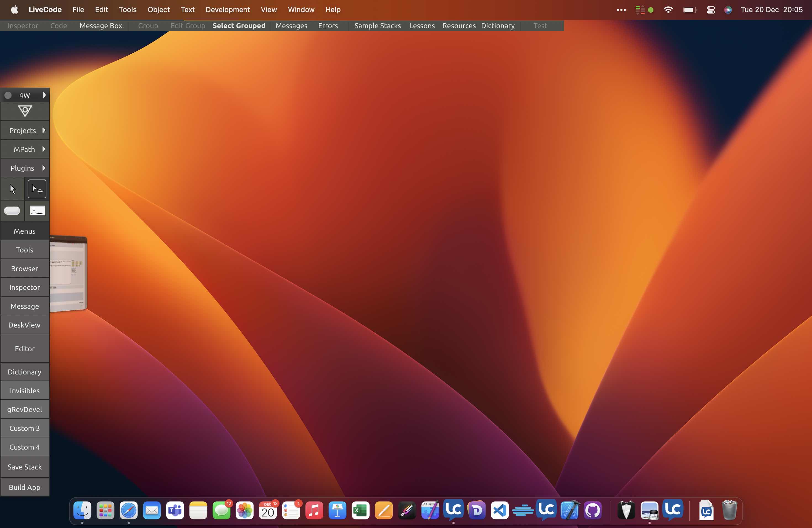Open GitHub Desktop in the Dock
The width and height of the screenshot is (812, 528).
pyautogui.click(x=593, y=511)
